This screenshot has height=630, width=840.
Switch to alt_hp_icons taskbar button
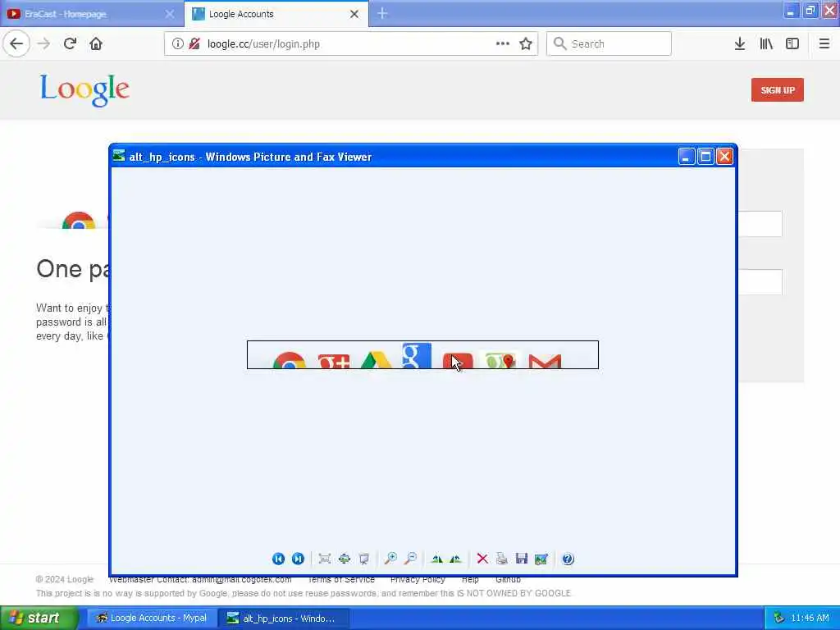[284, 618]
